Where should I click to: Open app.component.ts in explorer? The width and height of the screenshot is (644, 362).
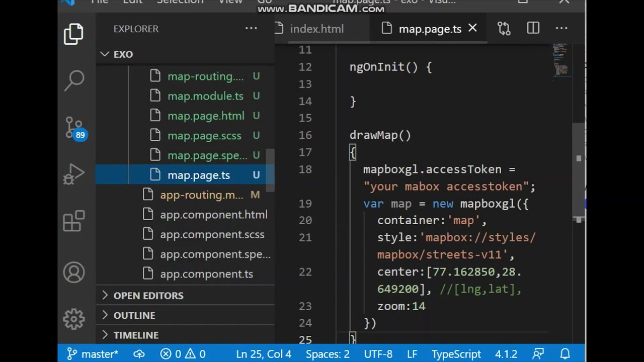206,274
